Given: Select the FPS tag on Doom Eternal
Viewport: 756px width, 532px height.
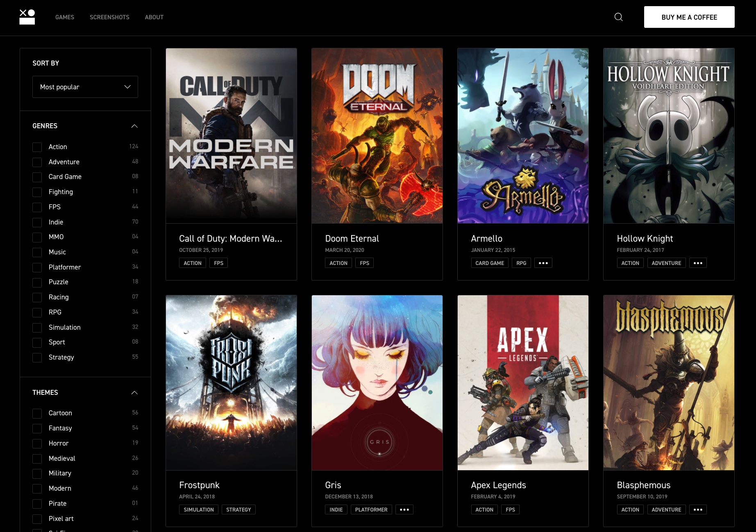Looking at the screenshot, I should [x=364, y=263].
